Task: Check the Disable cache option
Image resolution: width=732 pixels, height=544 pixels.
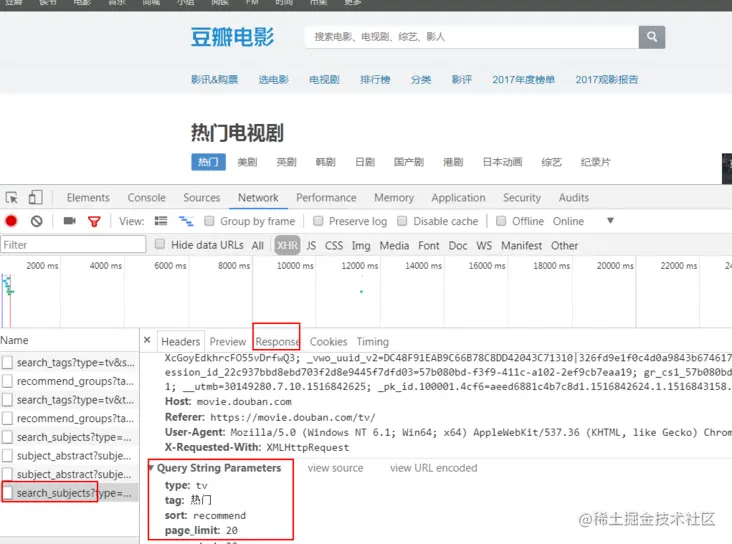Action: (402, 221)
